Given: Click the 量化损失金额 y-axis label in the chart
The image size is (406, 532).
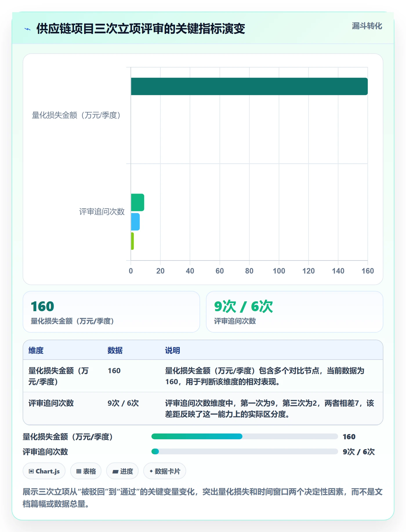Looking at the screenshot, I should click(77, 115).
